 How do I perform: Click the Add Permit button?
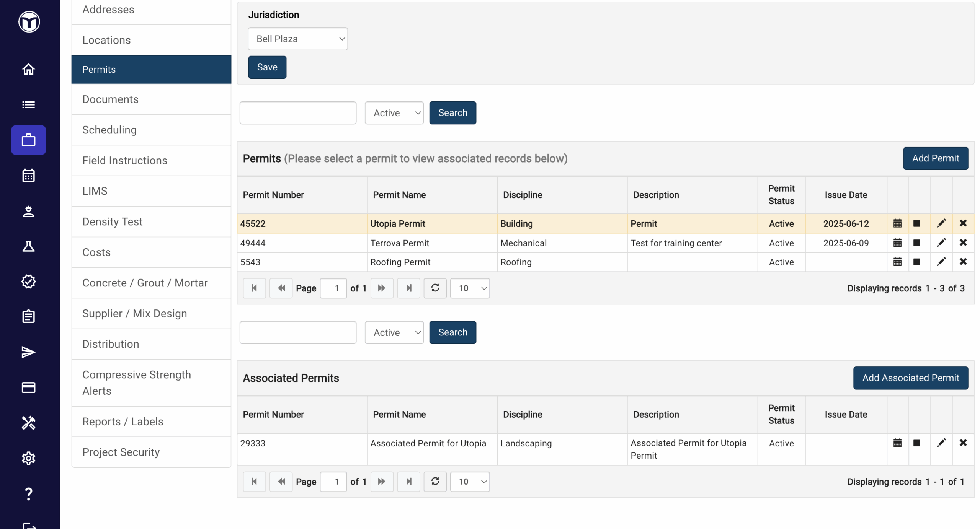[935, 158]
